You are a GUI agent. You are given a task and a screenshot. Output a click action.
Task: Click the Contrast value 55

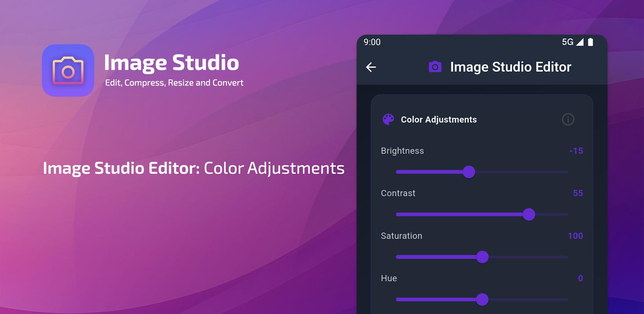[x=578, y=193]
